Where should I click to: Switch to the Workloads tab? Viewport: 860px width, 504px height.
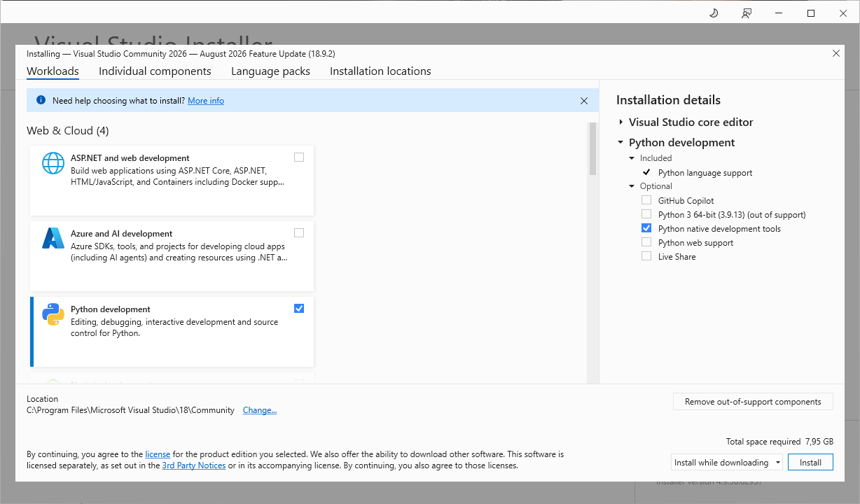(53, 71)
